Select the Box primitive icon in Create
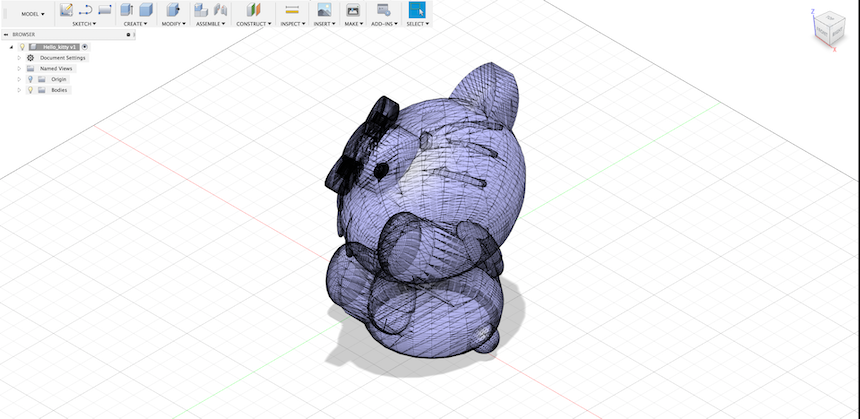 tap(145, 9)
